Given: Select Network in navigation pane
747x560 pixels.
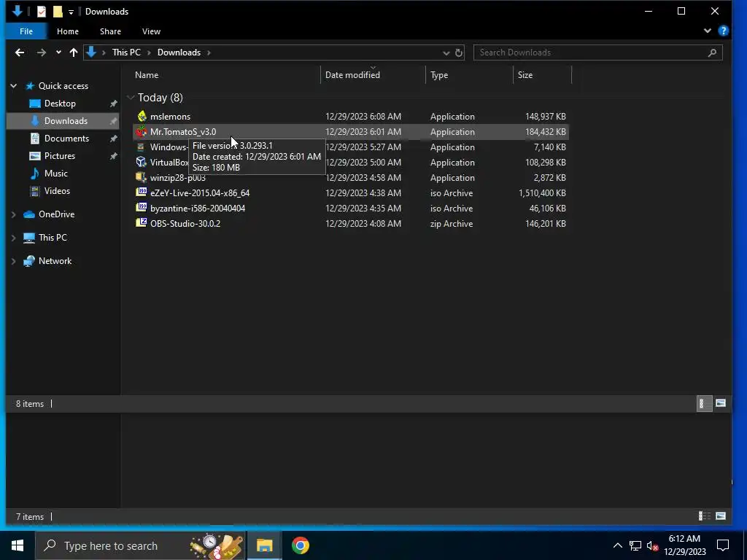Looking at the screenshot, I should pos(55,261).
